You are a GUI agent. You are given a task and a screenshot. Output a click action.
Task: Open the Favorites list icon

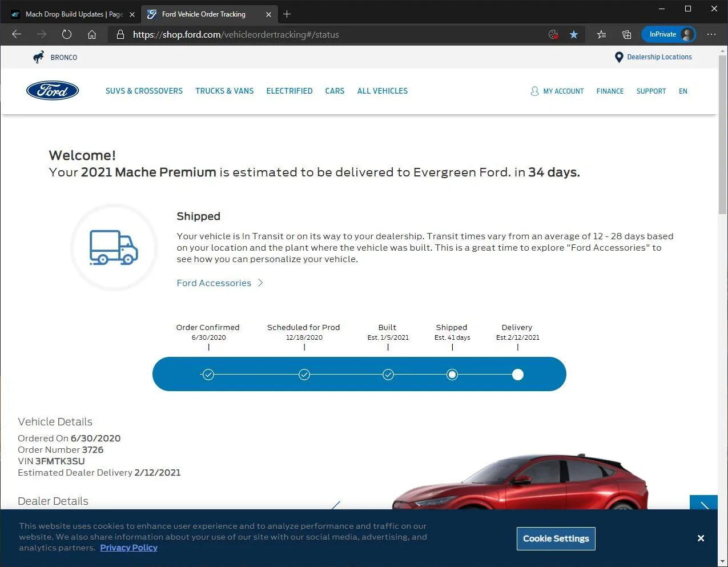coord(602,34)
